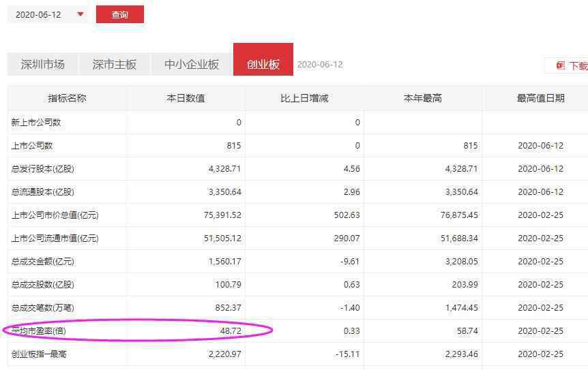Switch to the 深市主板 tab
The image size is (588, 370).
[115, 65]
